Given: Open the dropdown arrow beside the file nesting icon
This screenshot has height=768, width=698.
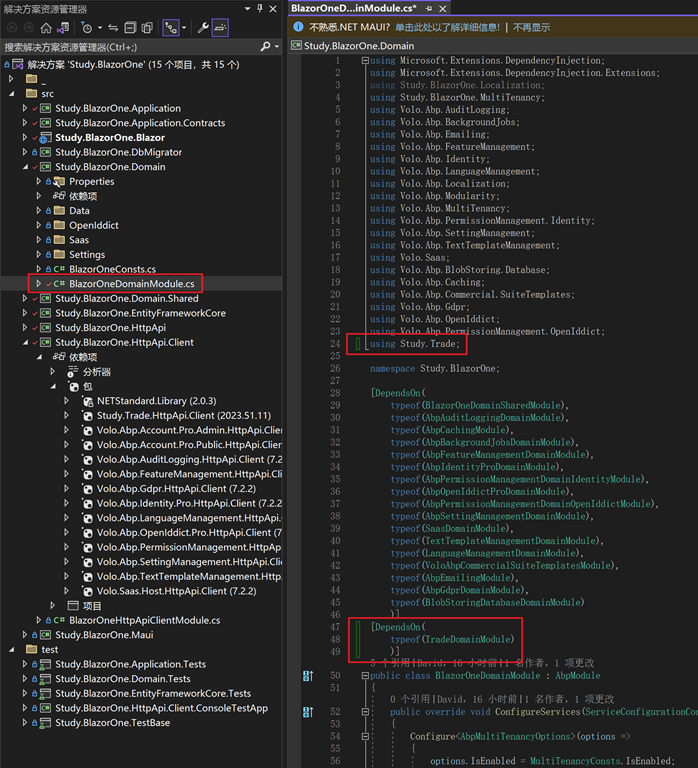Looking at the screenshot, I should coord(184,28).
